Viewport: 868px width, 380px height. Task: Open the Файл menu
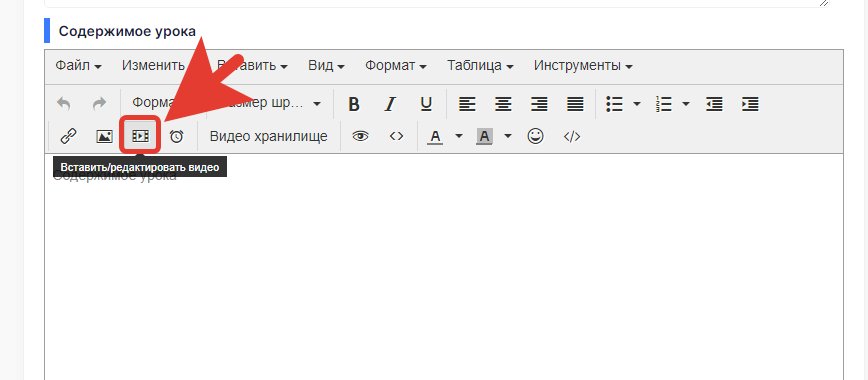coord(78,65)
